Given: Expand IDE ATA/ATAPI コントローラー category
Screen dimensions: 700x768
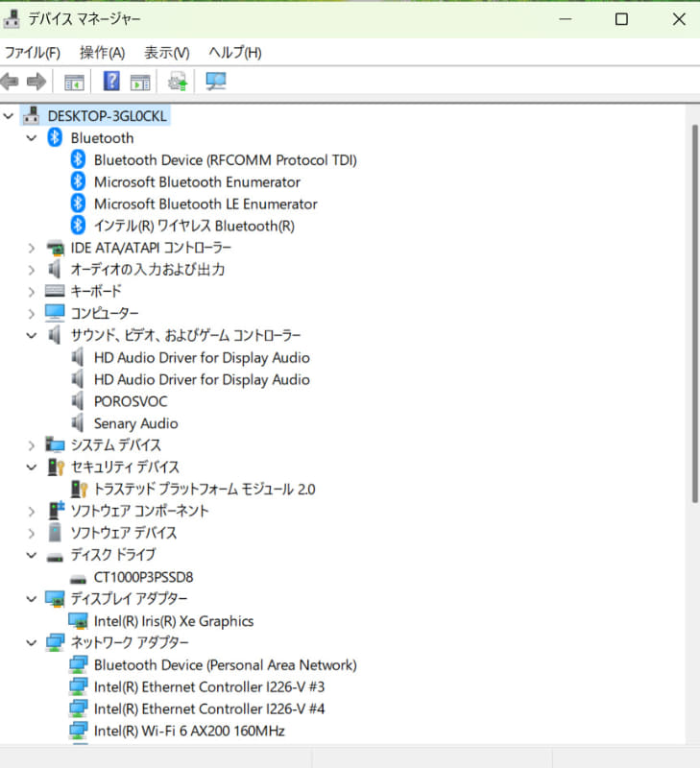Looking at the screenshot, I should (x=32, y=248).
